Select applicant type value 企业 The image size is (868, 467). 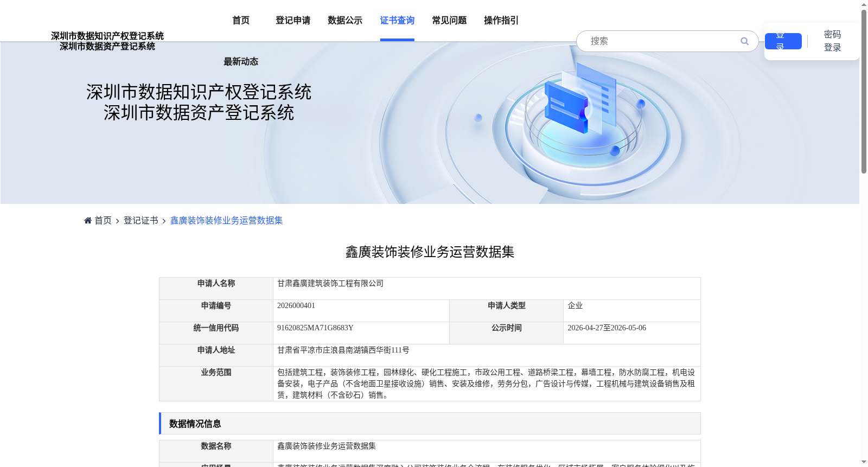[575, 306]
